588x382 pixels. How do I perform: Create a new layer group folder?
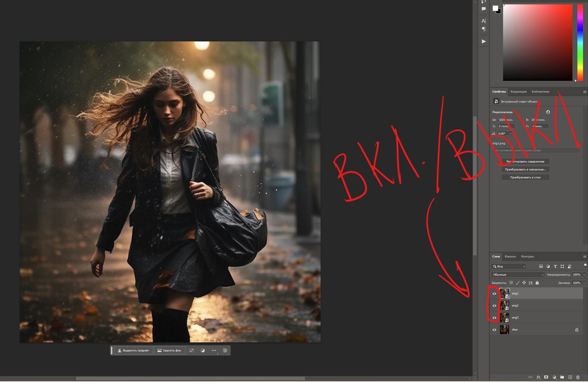[562, 377]
